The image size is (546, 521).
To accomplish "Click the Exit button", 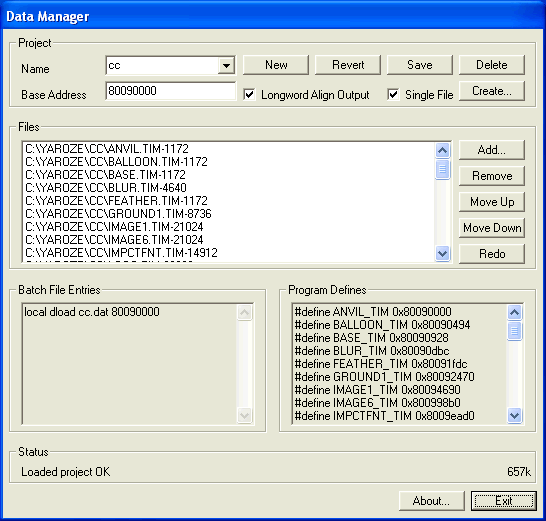I will (504, 501).
